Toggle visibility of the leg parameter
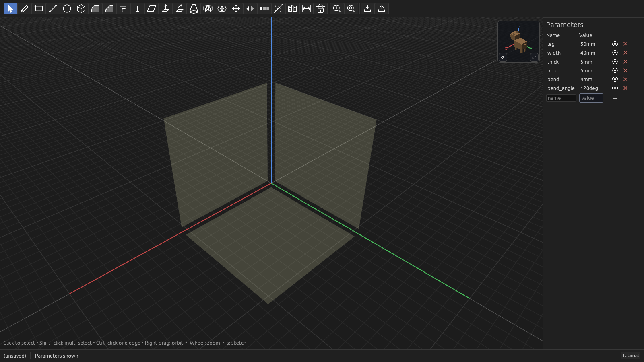 tap(615, 44)
